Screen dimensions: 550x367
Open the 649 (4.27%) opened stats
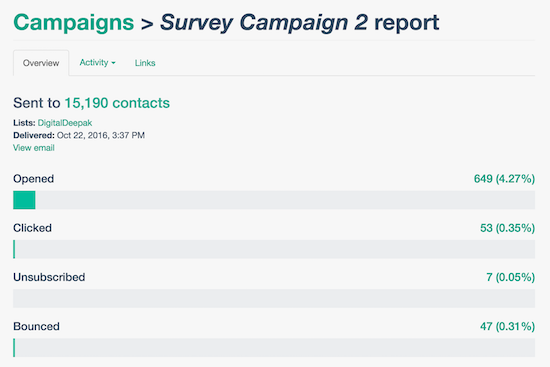click(504, 179)
